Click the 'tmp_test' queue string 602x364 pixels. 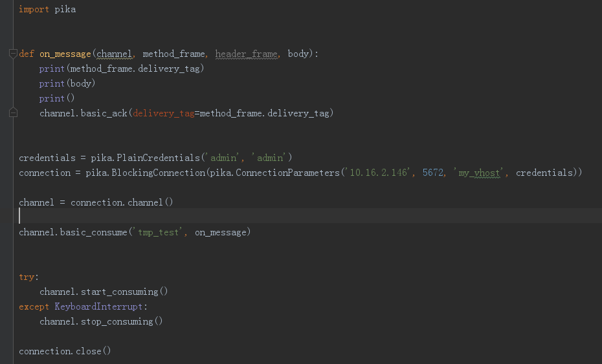tap(159, 233)
